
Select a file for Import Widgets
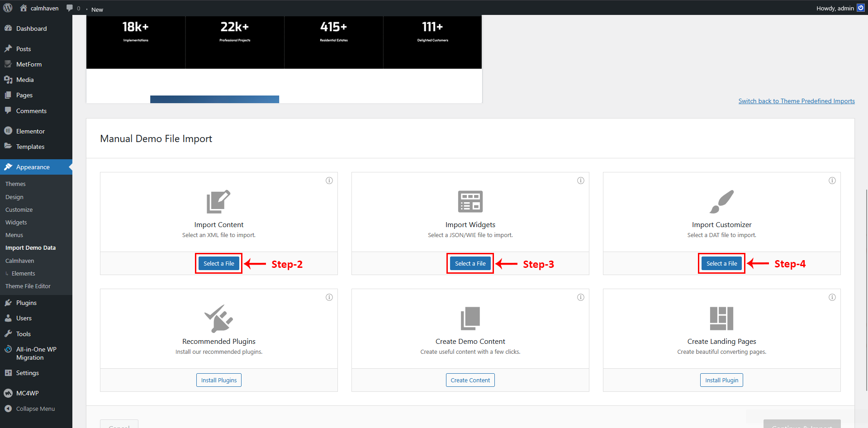pos(470,263)
